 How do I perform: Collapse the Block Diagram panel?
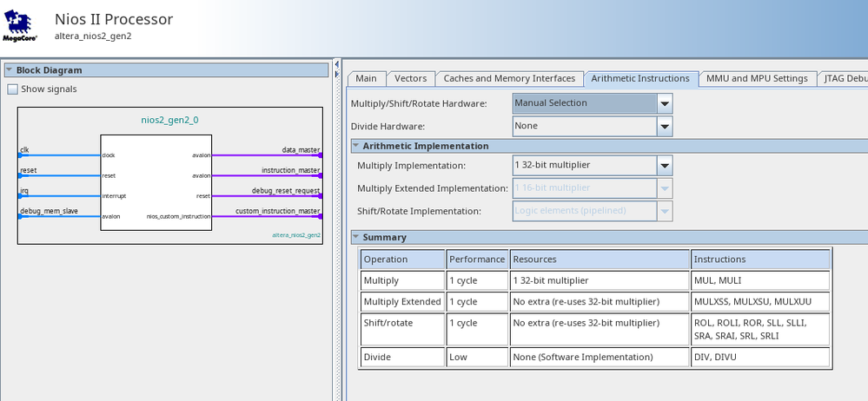(x=10, y=70)
